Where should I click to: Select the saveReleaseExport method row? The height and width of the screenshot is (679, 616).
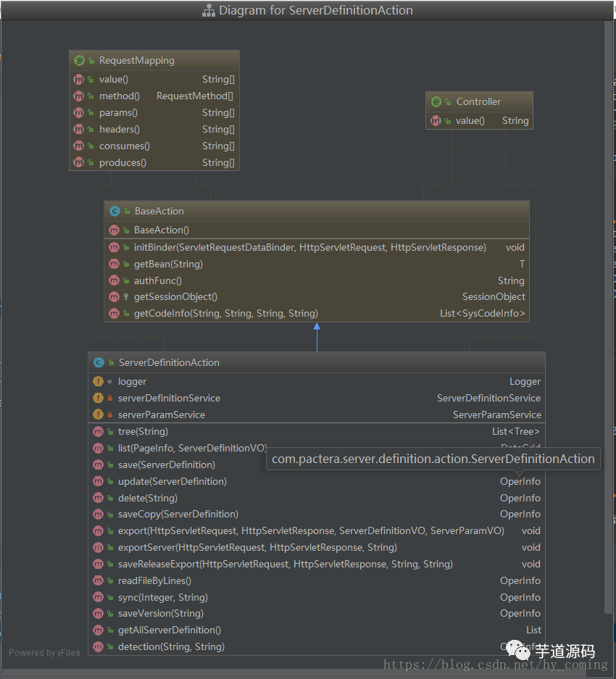pos(317,565)
